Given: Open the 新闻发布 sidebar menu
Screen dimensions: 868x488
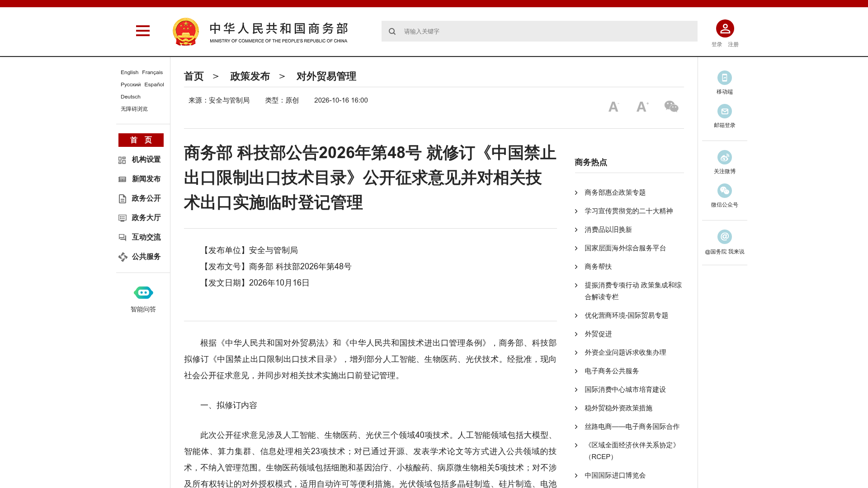Looking at the screenshot, I should [x=146, y=179].
